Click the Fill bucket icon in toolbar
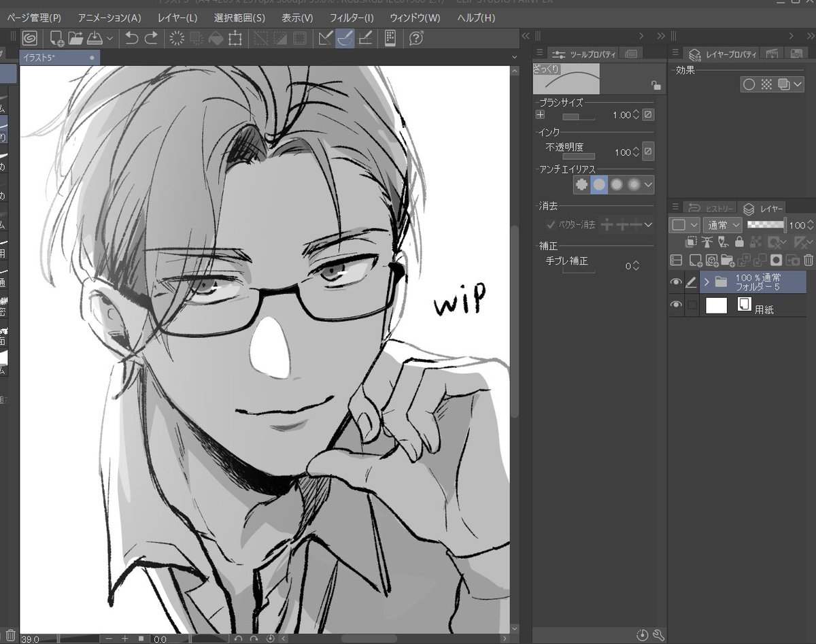This screenshot has height=644, width=816. [216, 38]
